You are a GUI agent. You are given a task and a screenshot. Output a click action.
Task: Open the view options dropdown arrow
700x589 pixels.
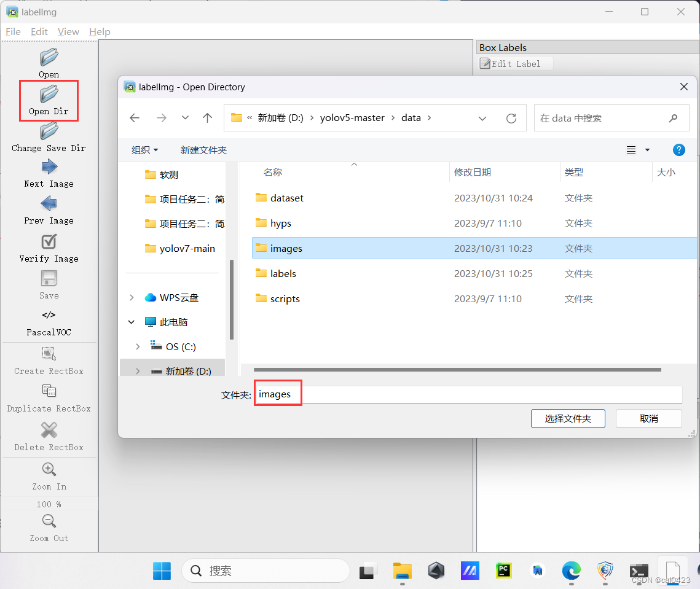pos(647,150)
